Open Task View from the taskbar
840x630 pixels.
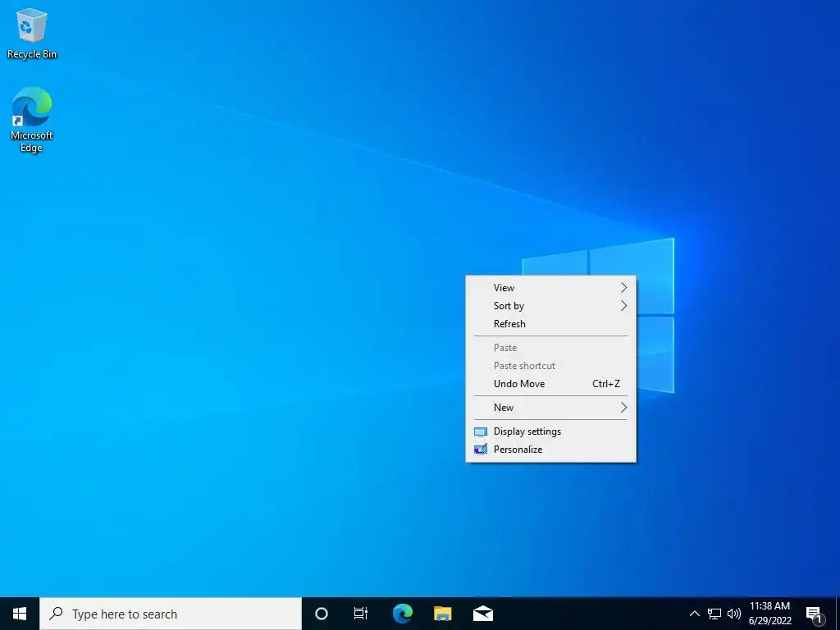361,614
